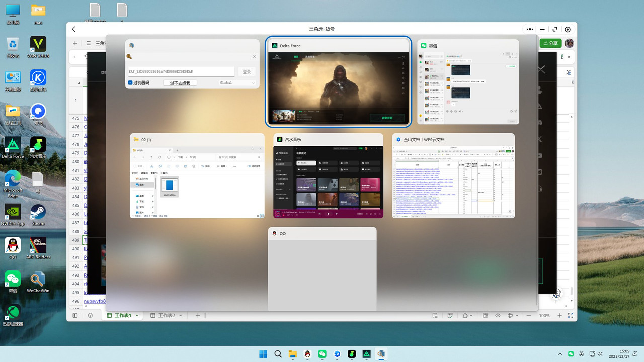This screenshot has height=362, width=644.
Task: Click the plus new-document icon in 金山文档
Action: [75, 43]
